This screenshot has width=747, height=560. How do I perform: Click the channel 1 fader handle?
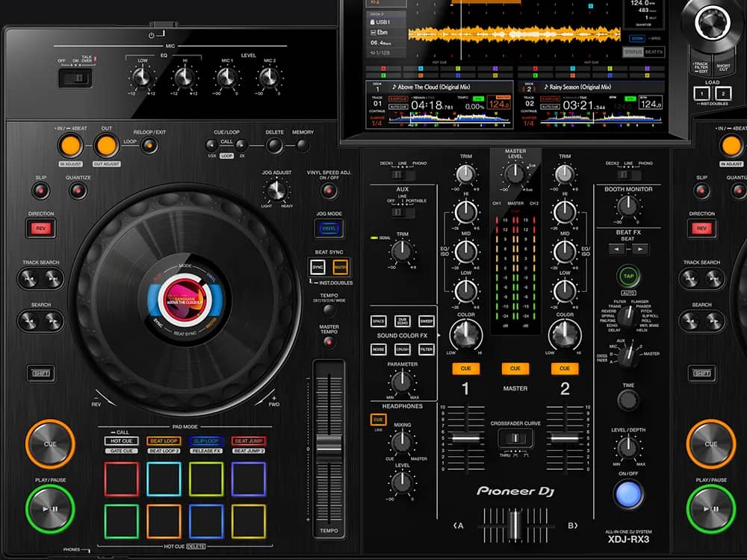(466, 438)
